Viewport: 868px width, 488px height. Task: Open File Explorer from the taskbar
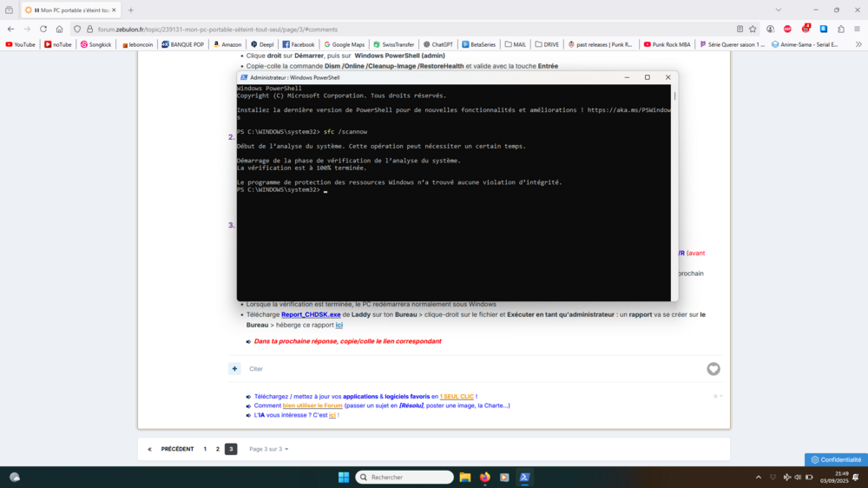[465, 477]
